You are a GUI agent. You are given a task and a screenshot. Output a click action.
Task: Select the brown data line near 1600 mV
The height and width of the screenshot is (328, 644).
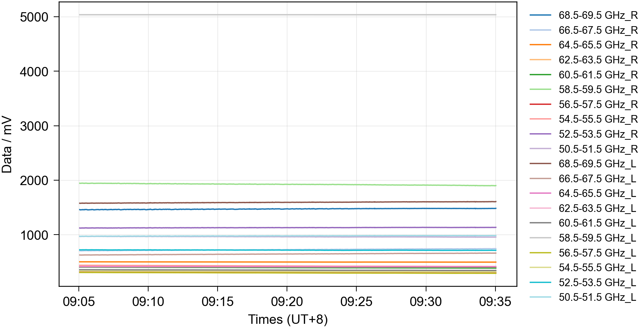(287, 202)
